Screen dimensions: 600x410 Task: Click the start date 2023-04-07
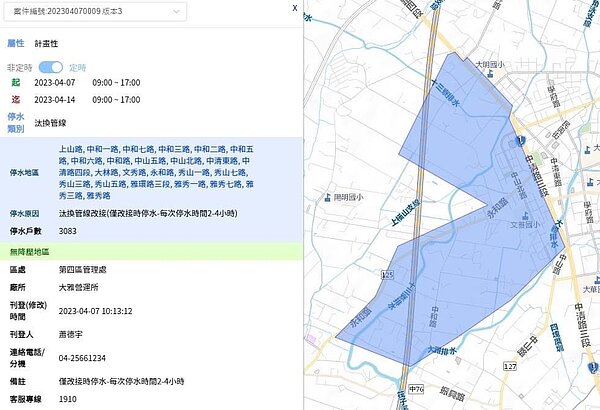(x=55, y=83)
